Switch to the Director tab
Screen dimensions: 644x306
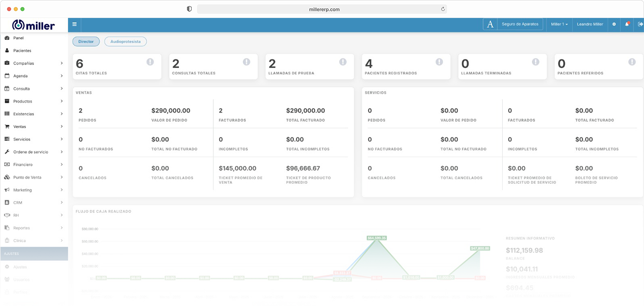coord(86,41)
